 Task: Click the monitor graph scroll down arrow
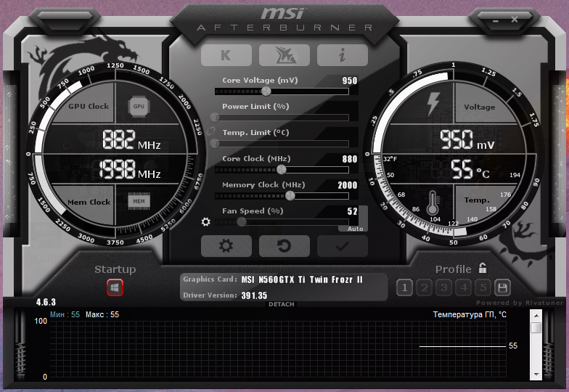coord(536,375)
